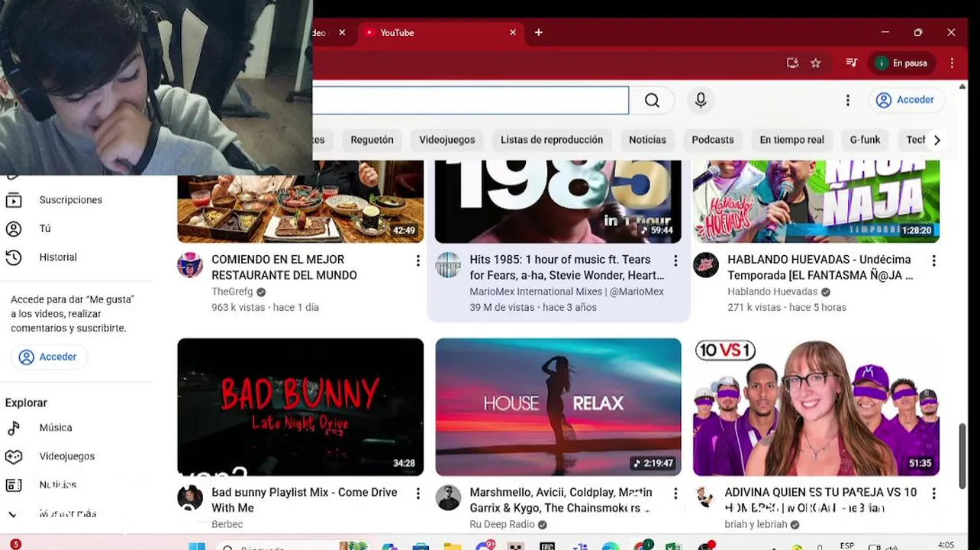Open Ru Deep Radio channel avatar

click(448, 498)
